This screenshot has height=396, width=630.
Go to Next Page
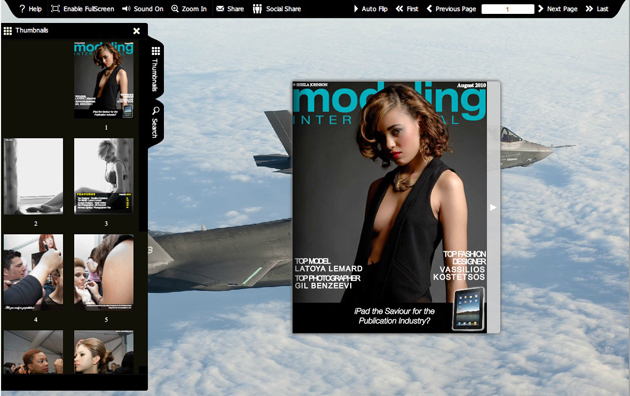point(541,8)
